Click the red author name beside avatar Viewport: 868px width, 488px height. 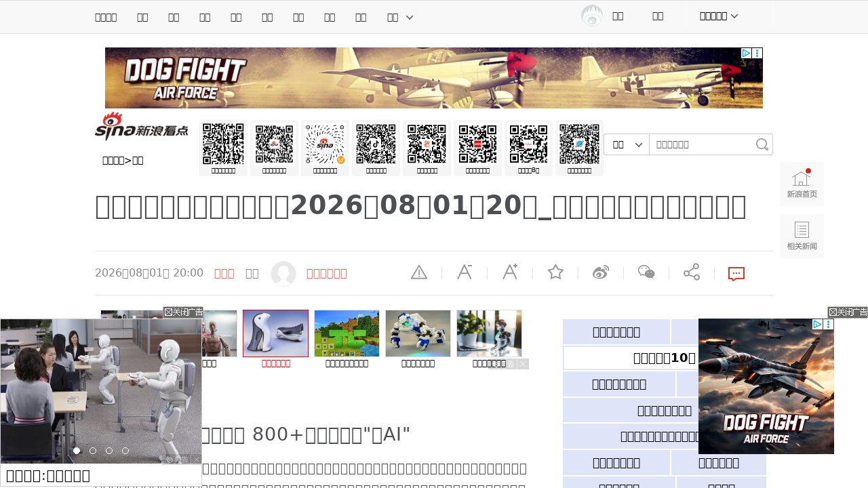[x=327, y=273]
